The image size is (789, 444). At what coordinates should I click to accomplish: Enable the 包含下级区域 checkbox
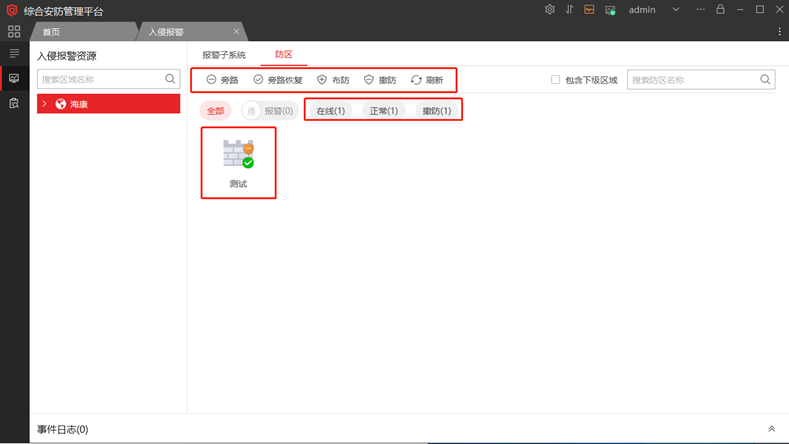(556, 80)
